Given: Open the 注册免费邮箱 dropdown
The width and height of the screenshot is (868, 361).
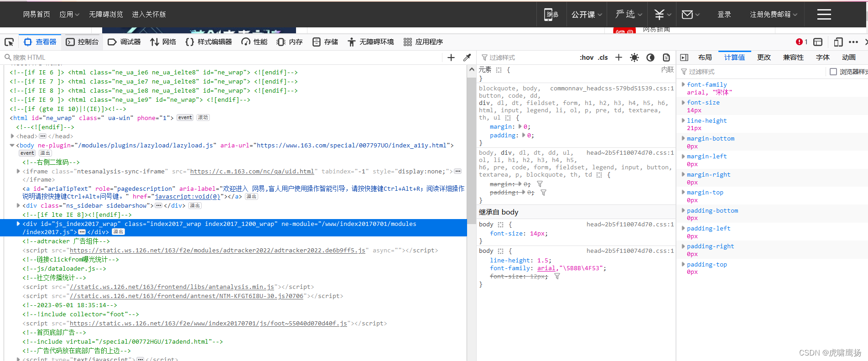Looking at the screenshot, I should pos(774,15).
